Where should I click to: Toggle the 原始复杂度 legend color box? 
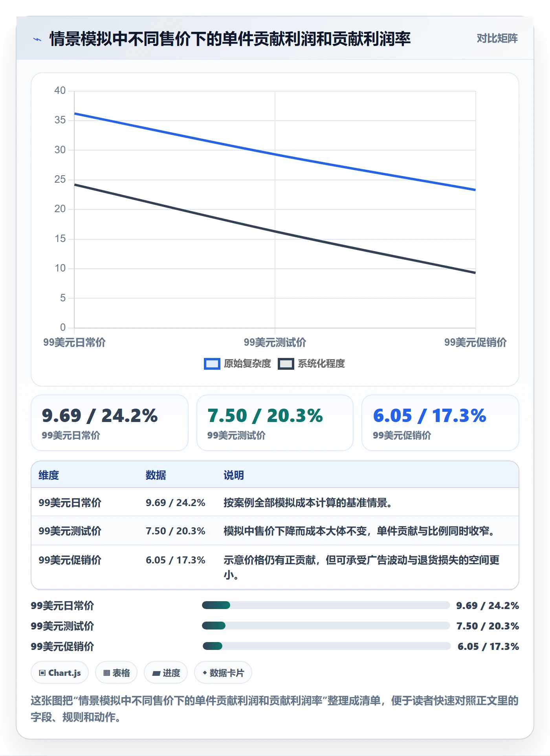pyautogui.click(x=212, y=364)
